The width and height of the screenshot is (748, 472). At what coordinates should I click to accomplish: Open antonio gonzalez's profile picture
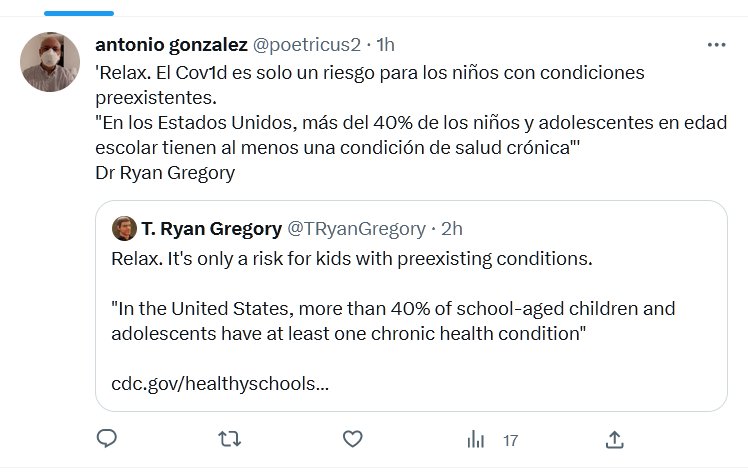[x=50, y=61]
